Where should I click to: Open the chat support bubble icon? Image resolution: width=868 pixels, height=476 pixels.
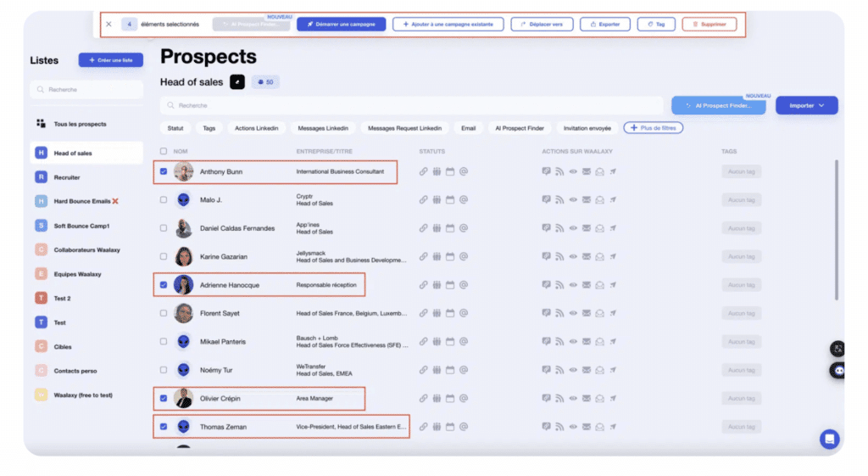point(829,439)
